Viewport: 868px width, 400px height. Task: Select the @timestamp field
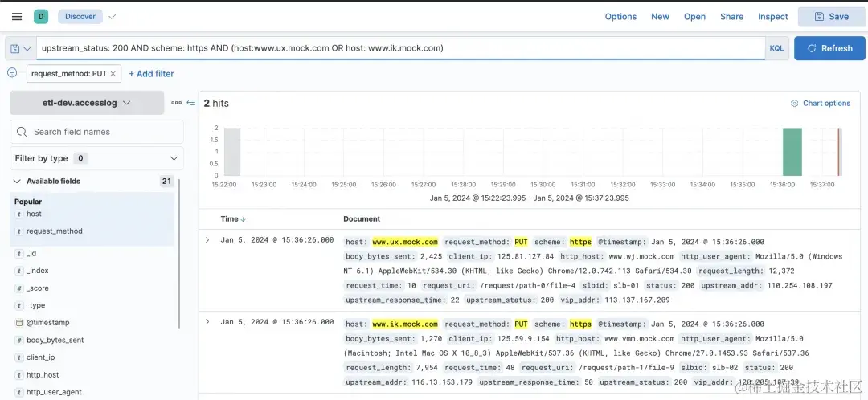pyautogui.click(x=48, y=323)
